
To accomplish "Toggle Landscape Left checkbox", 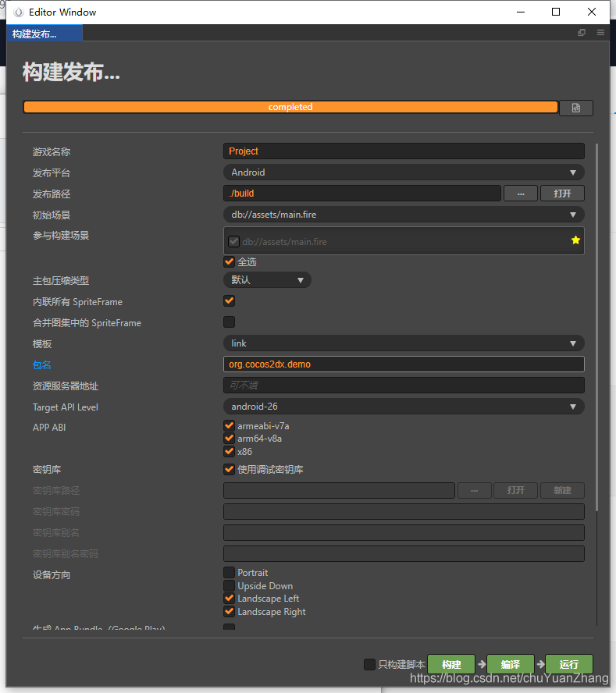I will [x=229, y=599].
